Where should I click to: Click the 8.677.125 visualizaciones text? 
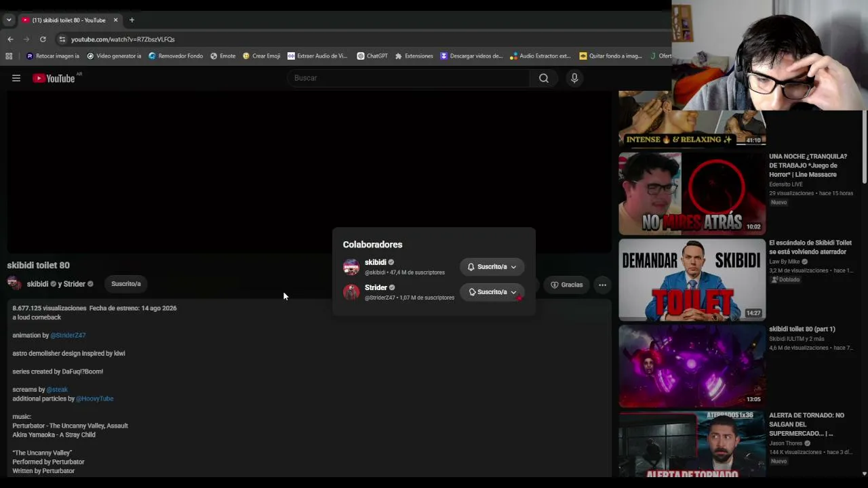point(50,308)
